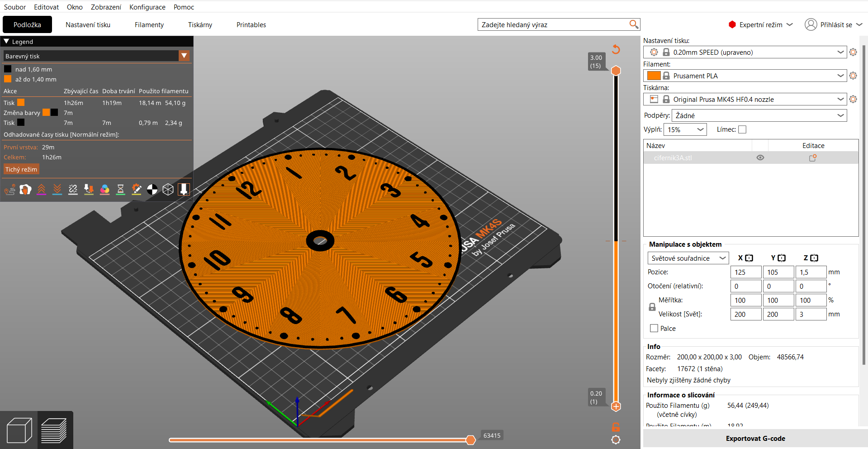Open the Soubor menu
Image resolution: width=868 pixels, height=449 pixels.
(14, 7)
